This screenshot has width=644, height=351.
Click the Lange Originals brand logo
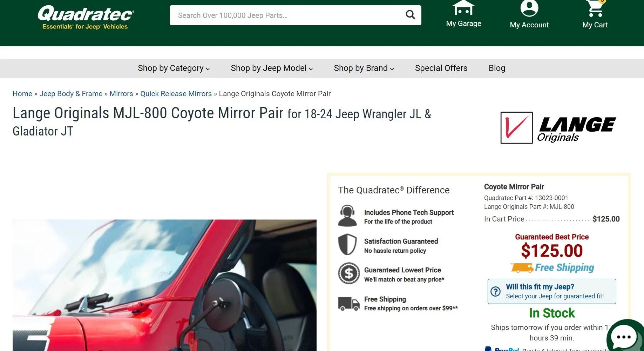pos(558,128)
